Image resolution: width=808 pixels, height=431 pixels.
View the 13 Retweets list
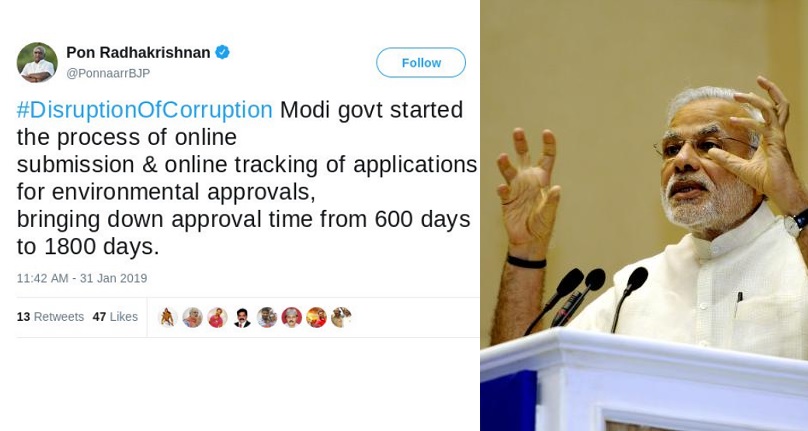click(50, 317)
